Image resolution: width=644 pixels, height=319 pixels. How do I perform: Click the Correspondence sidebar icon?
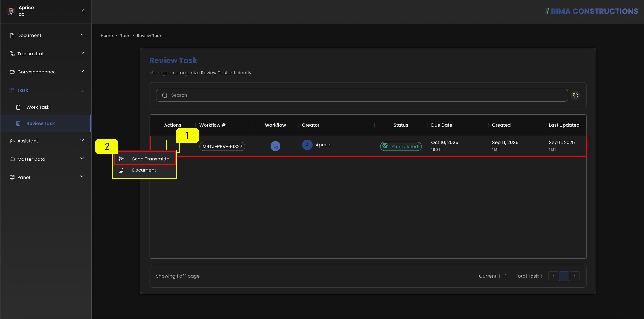tap(12, 72)
